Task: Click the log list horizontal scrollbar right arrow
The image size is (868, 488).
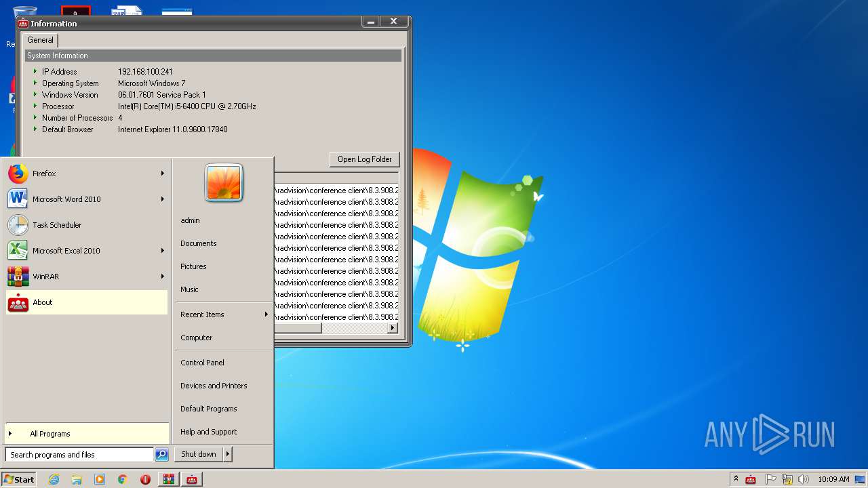Action: [392, 328]
